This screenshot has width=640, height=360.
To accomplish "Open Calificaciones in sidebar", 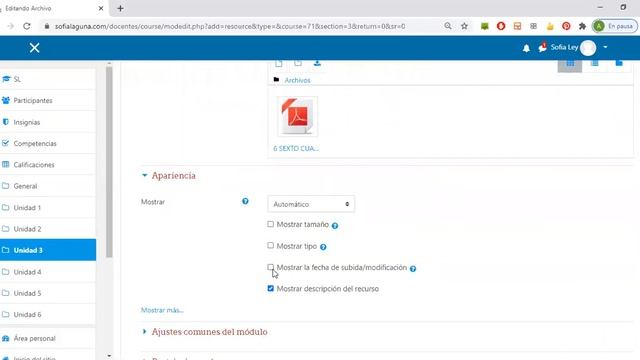I will pyautogui.click(x=48, y=164).
